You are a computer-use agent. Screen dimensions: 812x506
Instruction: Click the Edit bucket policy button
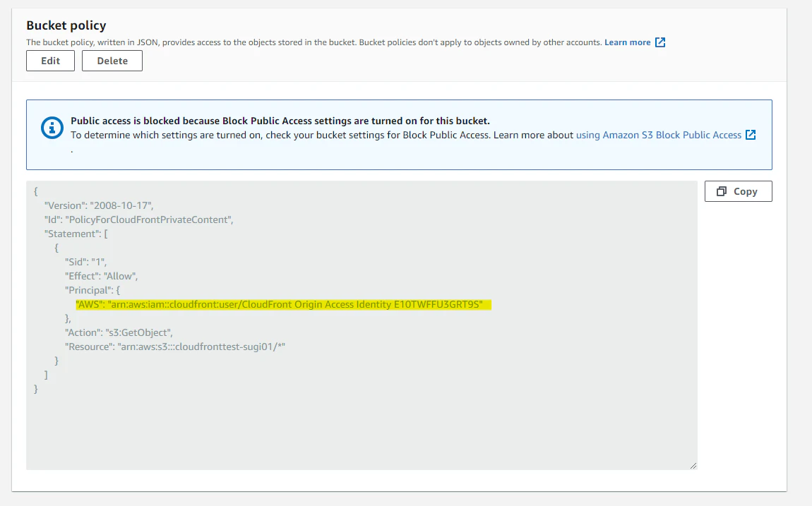(x=50, y=61)
